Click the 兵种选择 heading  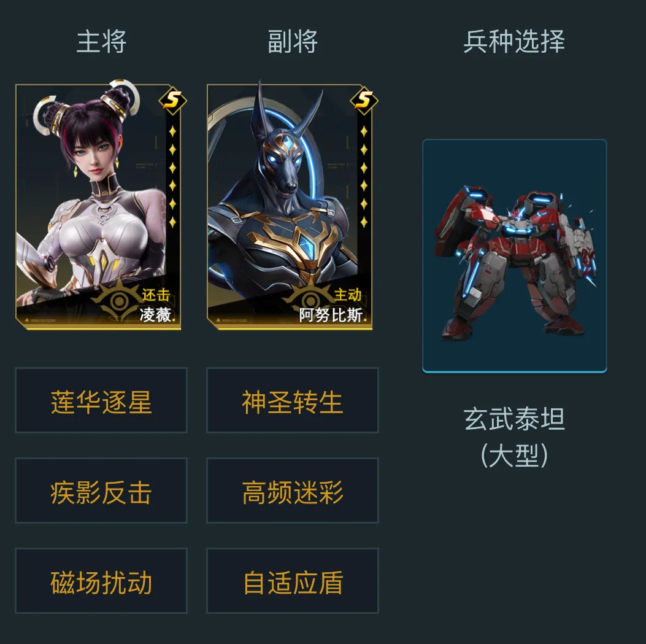514,42
